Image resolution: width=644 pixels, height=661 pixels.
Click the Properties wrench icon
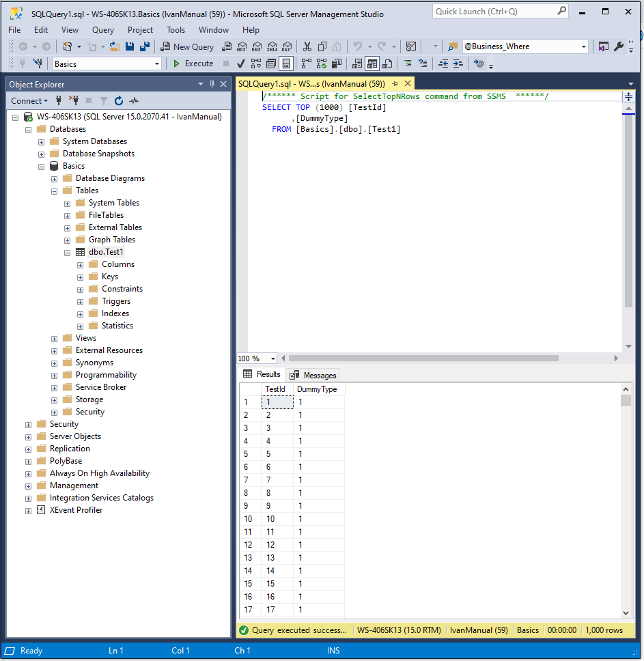click(618, 47)
